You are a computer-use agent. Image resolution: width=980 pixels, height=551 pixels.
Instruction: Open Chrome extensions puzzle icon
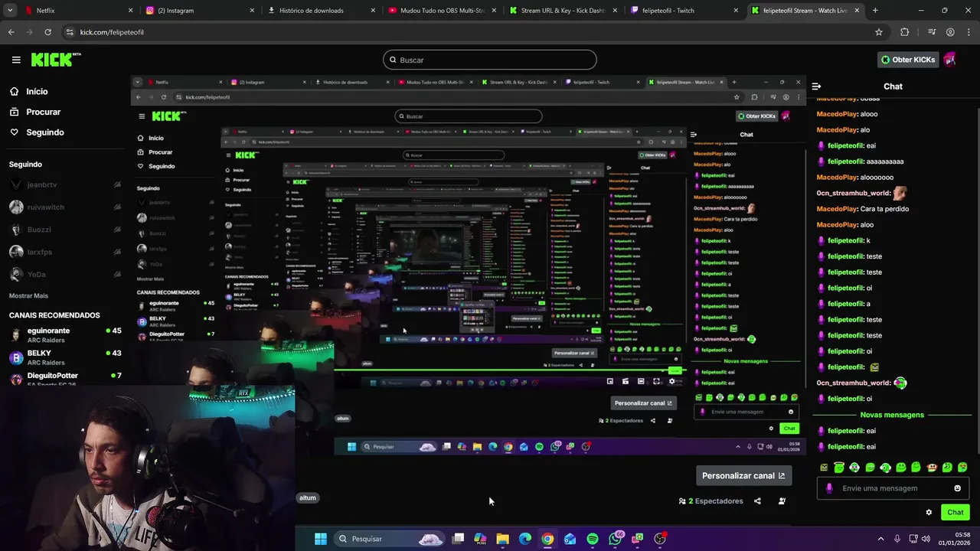point(905,32)
